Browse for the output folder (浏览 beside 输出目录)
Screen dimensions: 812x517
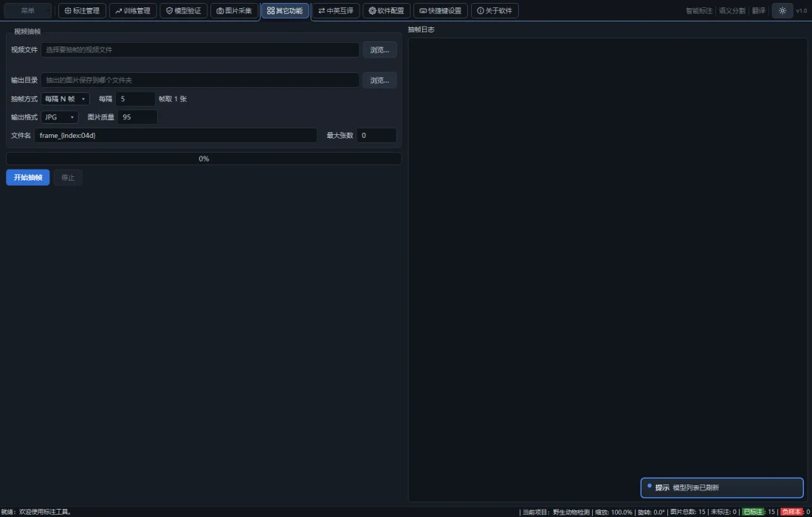pyautogui.click(x=379, y=80)
